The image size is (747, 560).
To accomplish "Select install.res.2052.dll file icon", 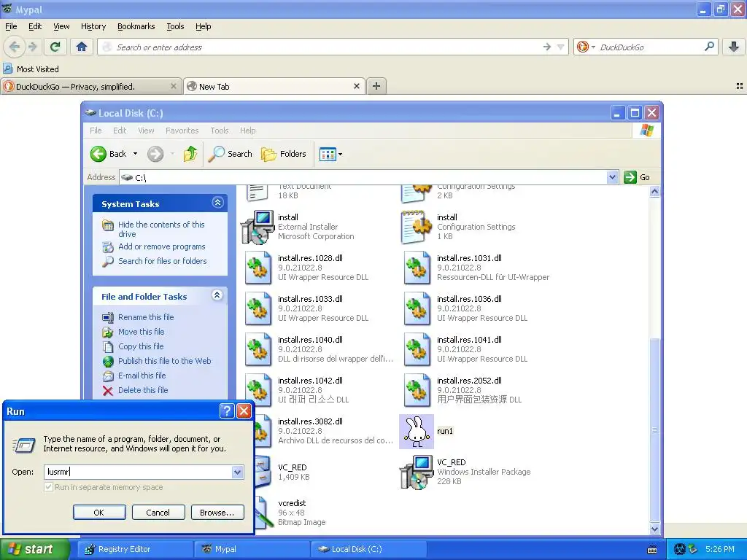I will (417, 390).
